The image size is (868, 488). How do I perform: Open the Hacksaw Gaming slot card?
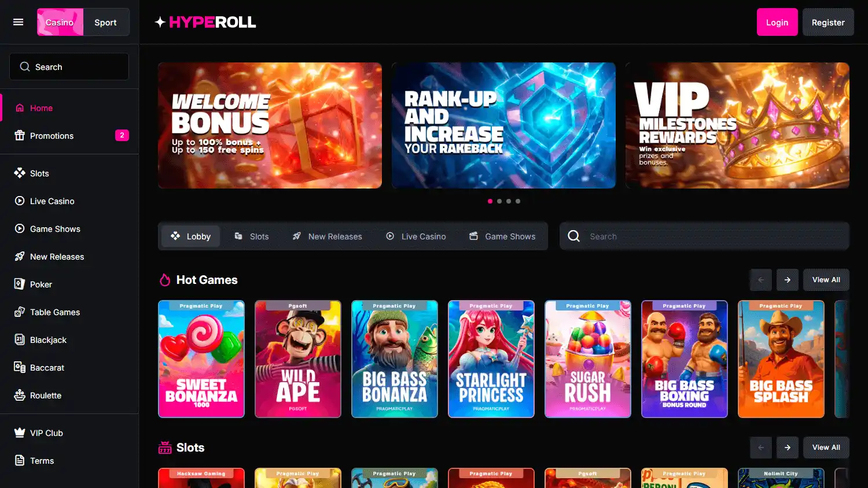(x=201, y=478)
